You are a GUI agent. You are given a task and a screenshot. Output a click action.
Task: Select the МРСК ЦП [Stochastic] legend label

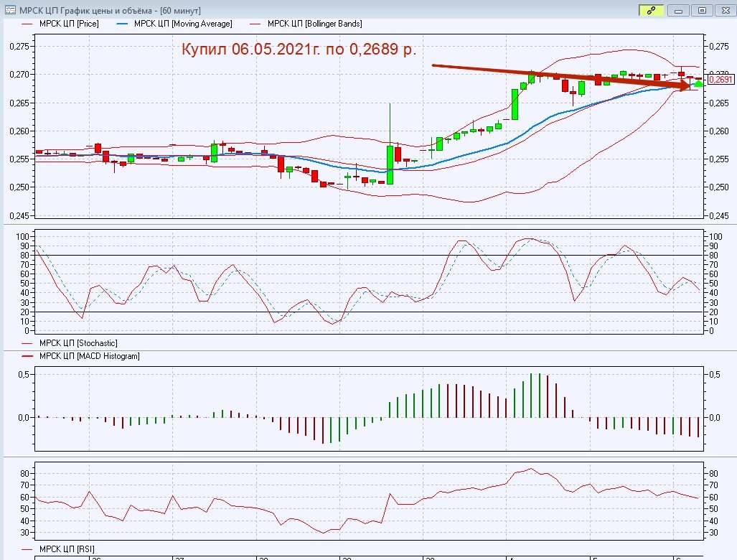(78, 343)
